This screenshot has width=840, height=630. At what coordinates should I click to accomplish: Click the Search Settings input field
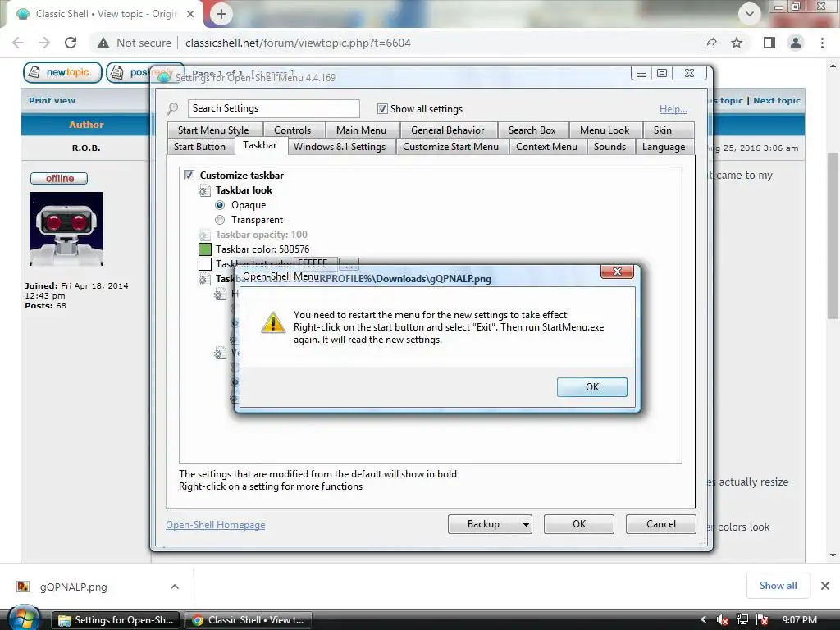coord(274,109)
